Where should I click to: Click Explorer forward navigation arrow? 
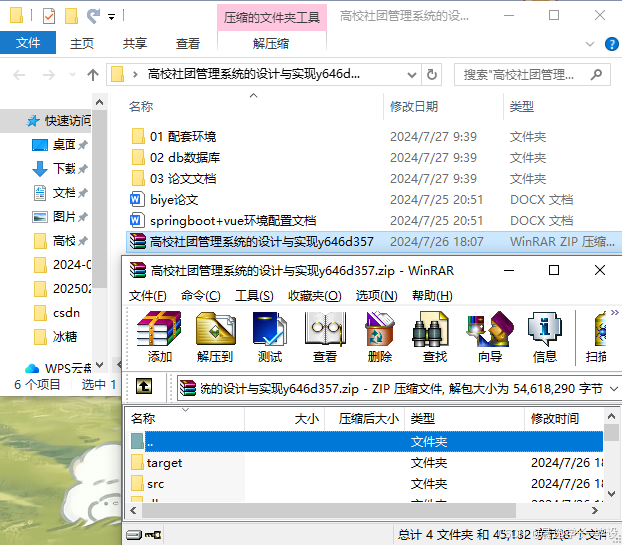coord(48,75)
